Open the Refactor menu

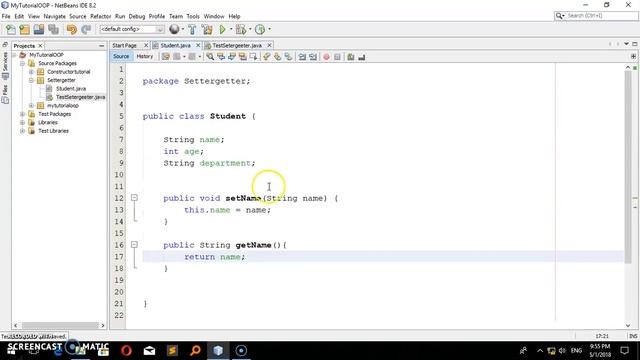[100, 16]
